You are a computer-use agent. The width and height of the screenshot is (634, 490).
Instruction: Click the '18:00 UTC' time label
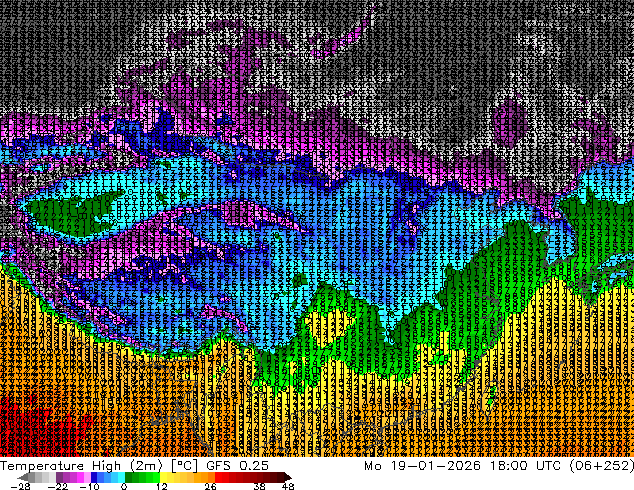point(525,466)
